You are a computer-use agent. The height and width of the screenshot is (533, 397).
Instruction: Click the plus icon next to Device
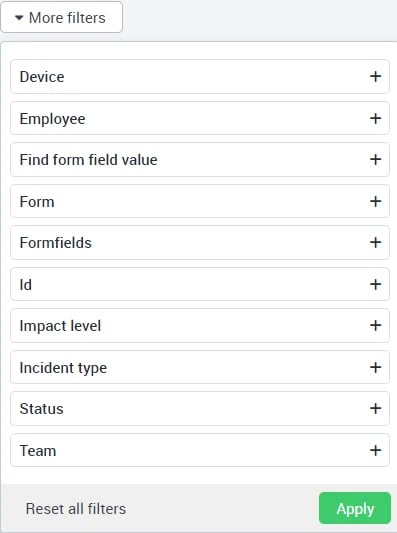375,76
